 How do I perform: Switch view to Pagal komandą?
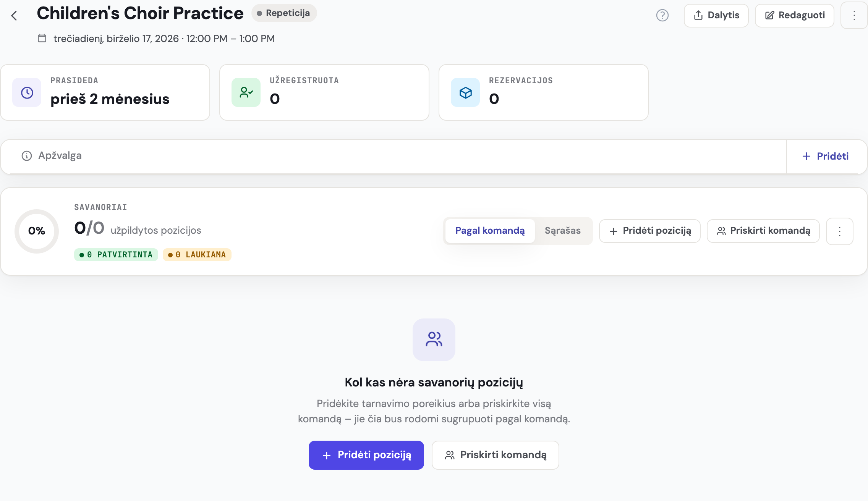coord(490,231)
